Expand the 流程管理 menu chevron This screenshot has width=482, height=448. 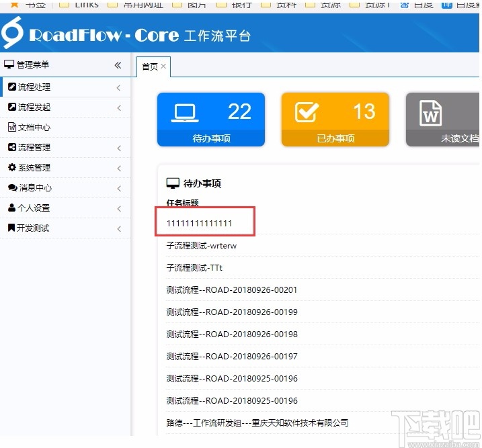point(119,148)
